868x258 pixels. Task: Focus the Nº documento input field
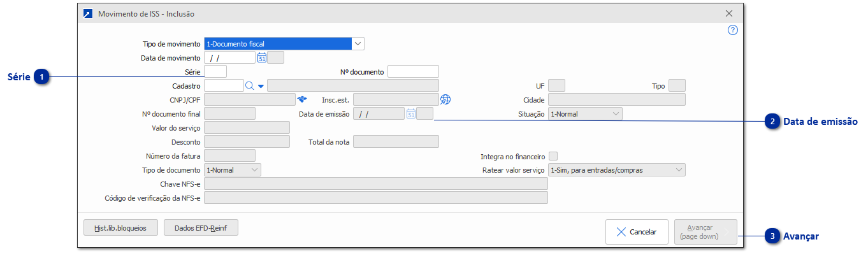coord(413,71)
